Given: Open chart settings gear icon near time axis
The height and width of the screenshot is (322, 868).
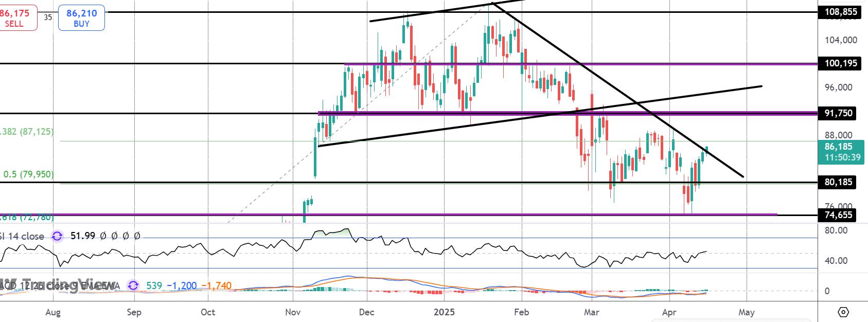Looking at the screenshot, I should point(843,312).
